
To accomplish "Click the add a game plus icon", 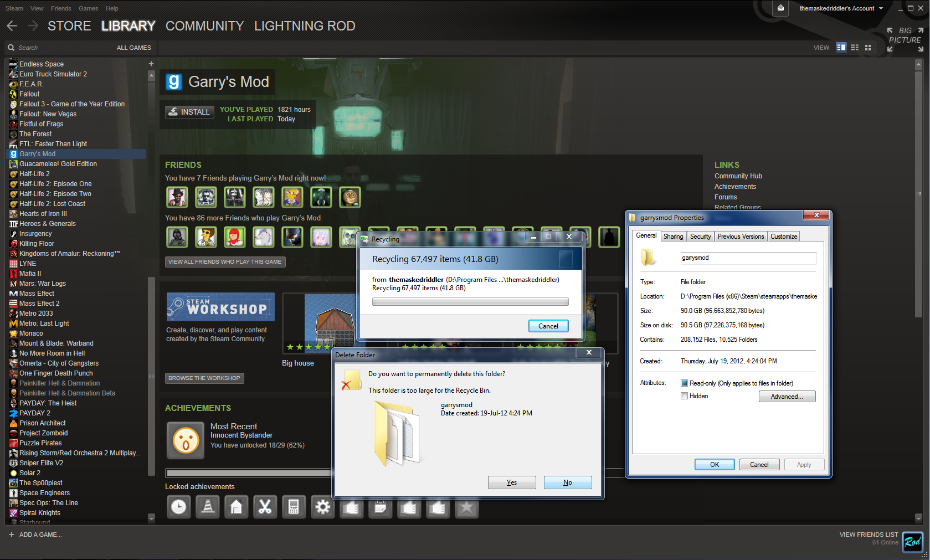I will 12,535.
